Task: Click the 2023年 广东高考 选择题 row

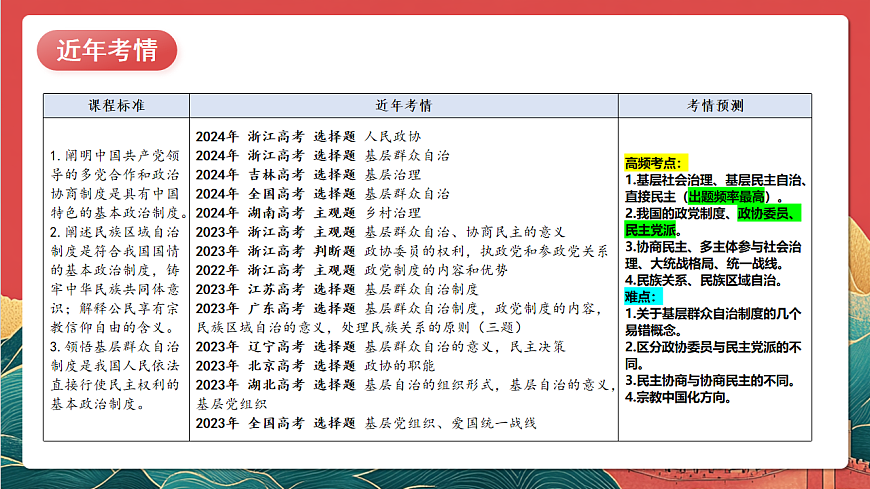Action: [x=399, y=309]
